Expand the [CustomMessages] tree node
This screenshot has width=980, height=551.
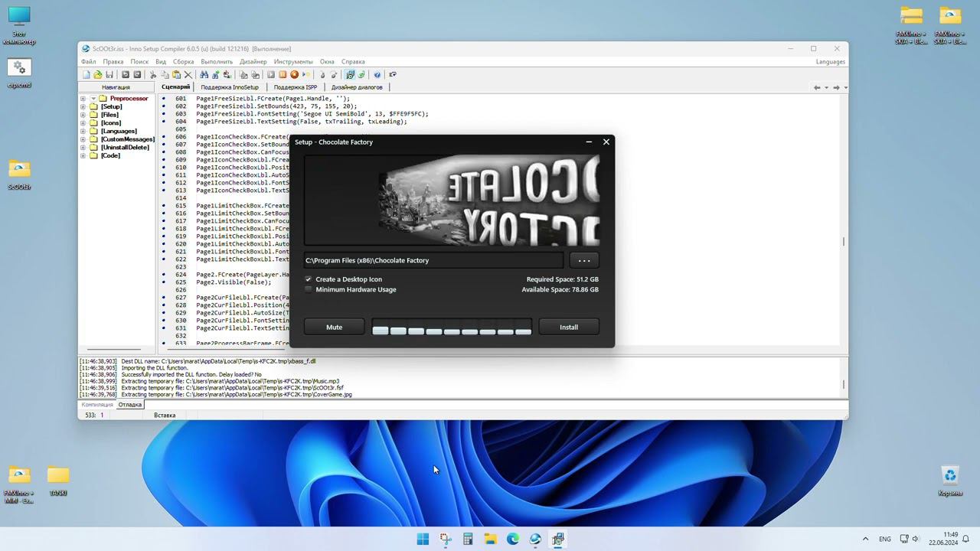click(83, 139)
